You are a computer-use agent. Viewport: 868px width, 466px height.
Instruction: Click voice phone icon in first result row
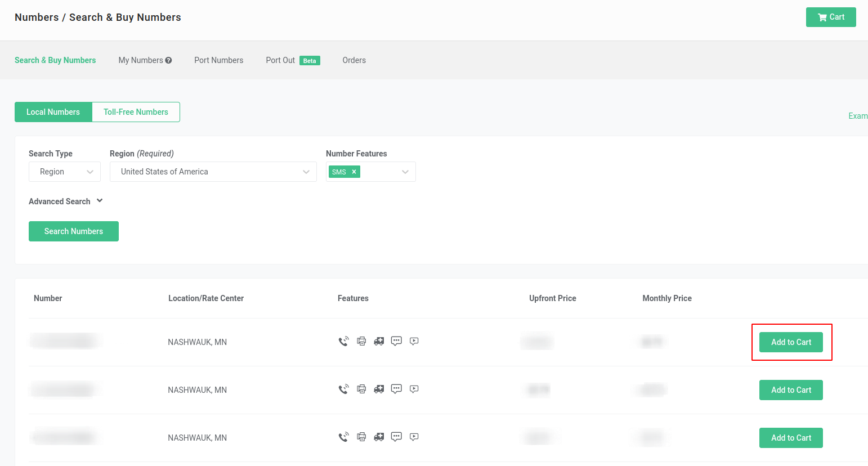coord(343,341)
